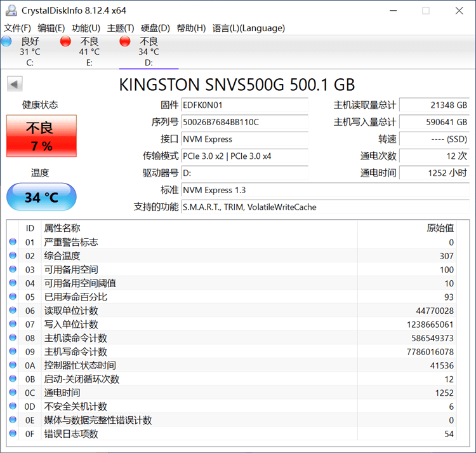The height and width of the screenshot is (453, 476).
Task: Click the CrystalDiskInfo app icon in title bar
Action: pyautogui.click(x=11, y=11)
